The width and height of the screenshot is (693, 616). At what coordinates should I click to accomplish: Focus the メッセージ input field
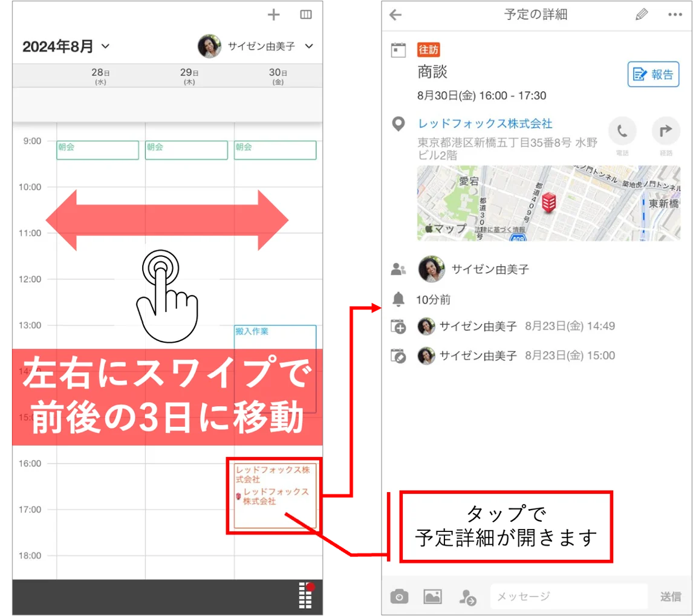(569, 597)
